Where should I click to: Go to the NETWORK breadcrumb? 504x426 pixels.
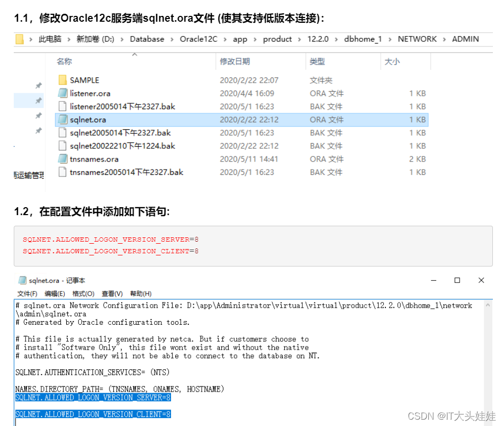click(417, 39)
